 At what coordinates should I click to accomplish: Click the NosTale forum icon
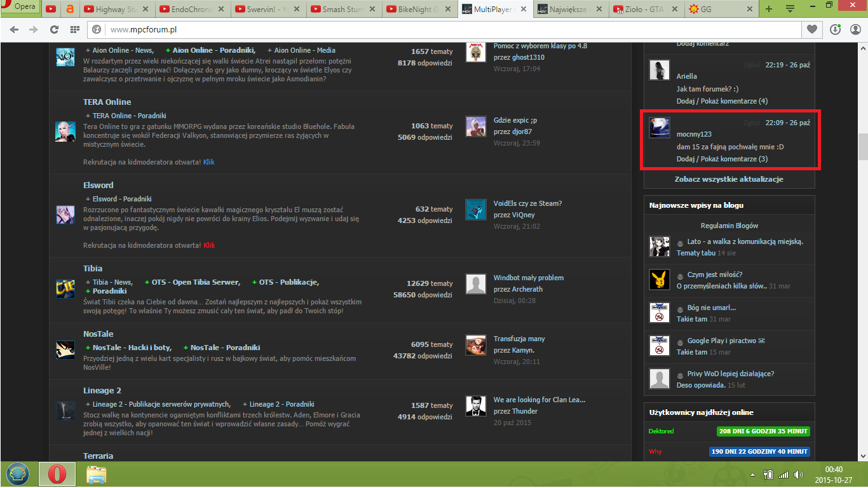(65, 349)
